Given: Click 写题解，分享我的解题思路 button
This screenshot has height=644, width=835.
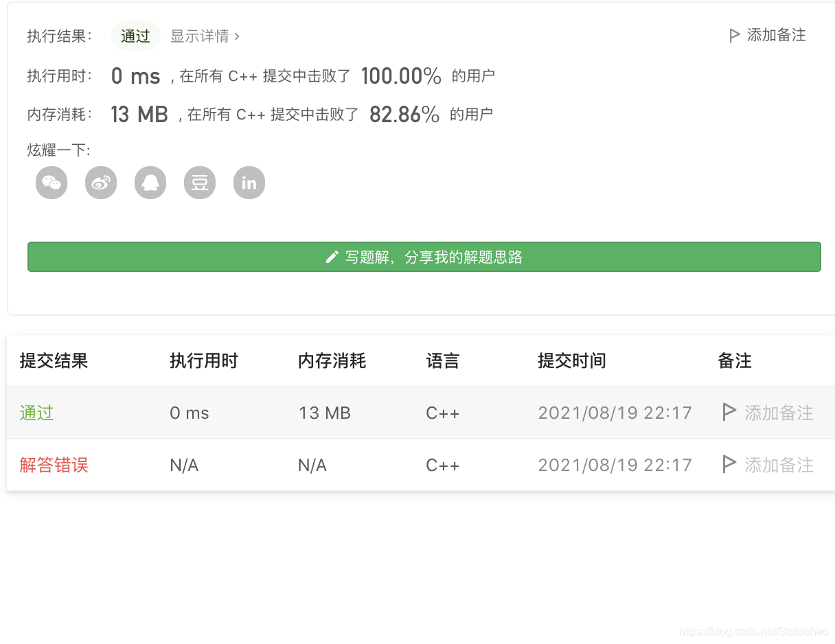Looking at the screenshot, I should (424, 257).
